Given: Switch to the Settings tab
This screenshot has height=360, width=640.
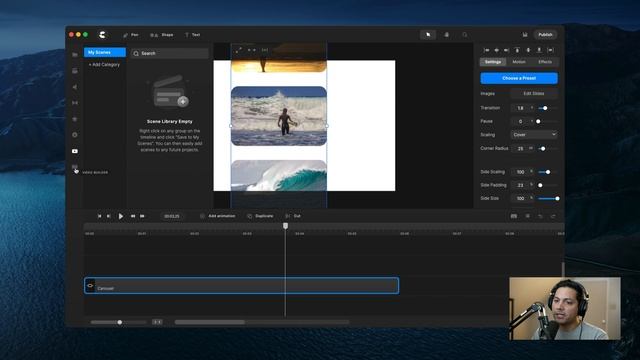Looking at the screenshot, I should point(493,62).
